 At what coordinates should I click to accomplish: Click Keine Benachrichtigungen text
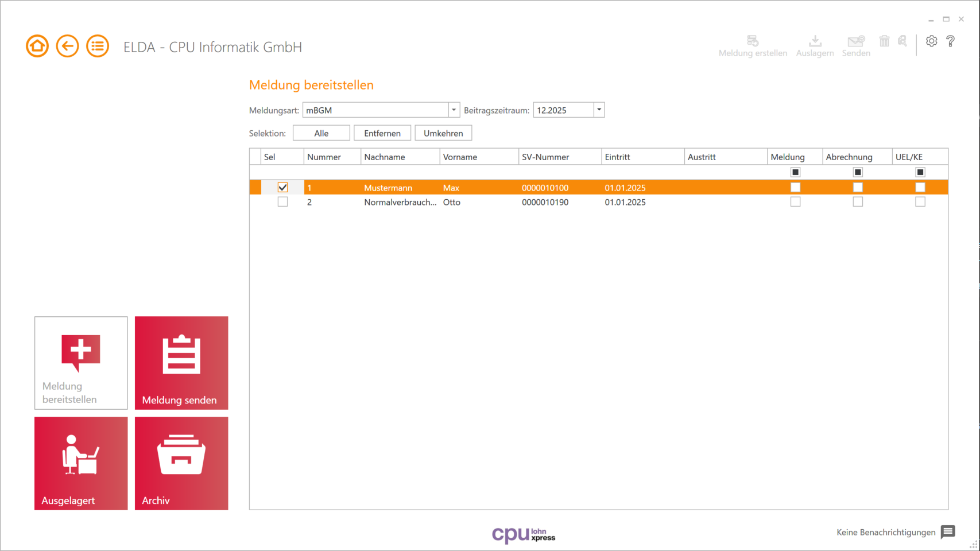point(886,532)
